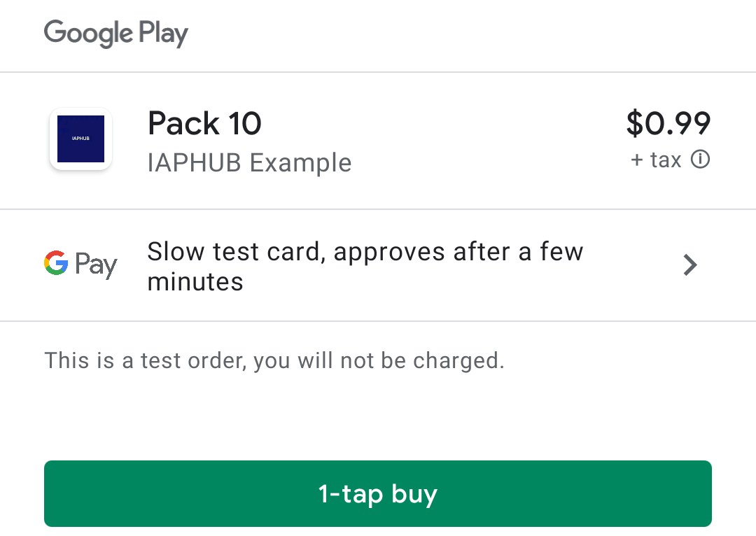This screenshot has height=536, width=756.
Task: Click the Google Pay logo
Action: coord(80,265)
